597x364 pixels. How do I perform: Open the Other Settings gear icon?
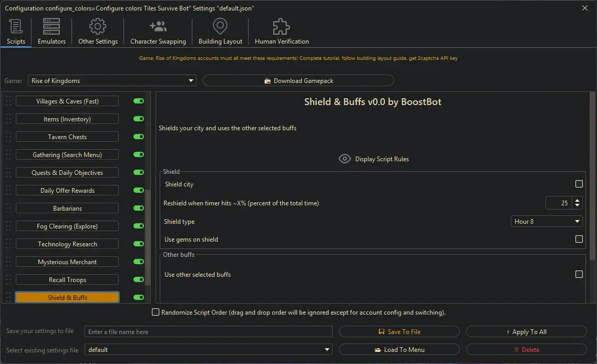tap(97, 26)
